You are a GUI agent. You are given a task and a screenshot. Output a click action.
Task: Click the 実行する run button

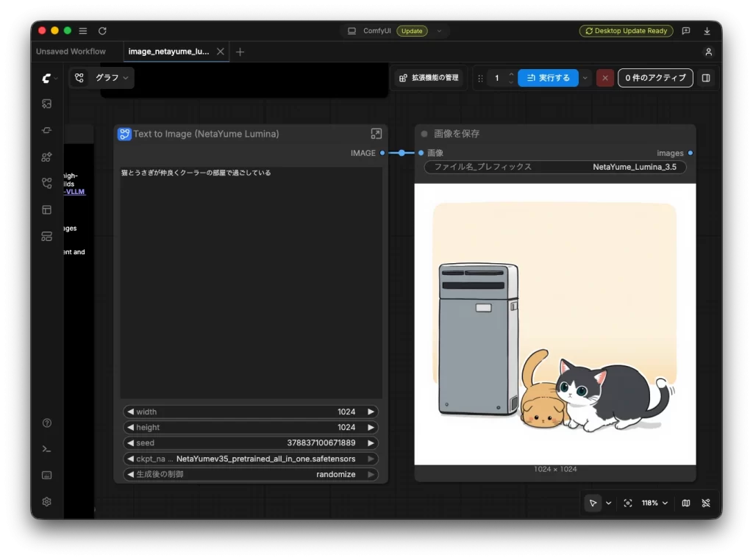[548, 78]
